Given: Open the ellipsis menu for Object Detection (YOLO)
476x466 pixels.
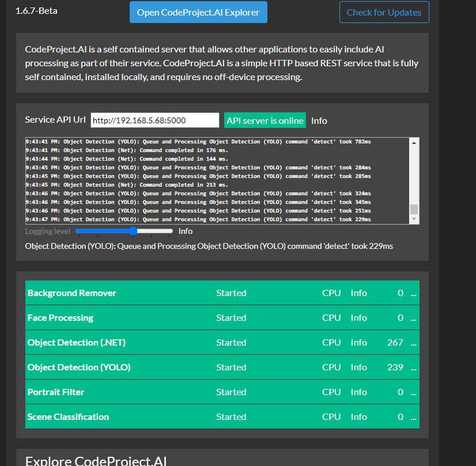Looking at the screenshot, I should point(413,368).
